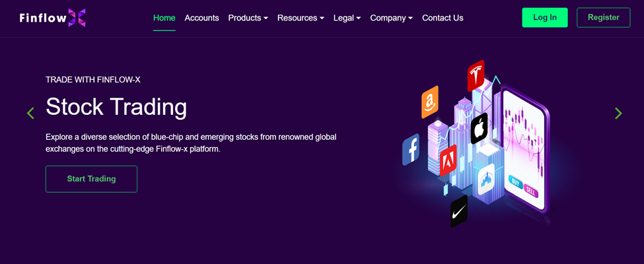Click the Adobe logo icon
This screenshot has height=264, width=644.
coord(448,160)
